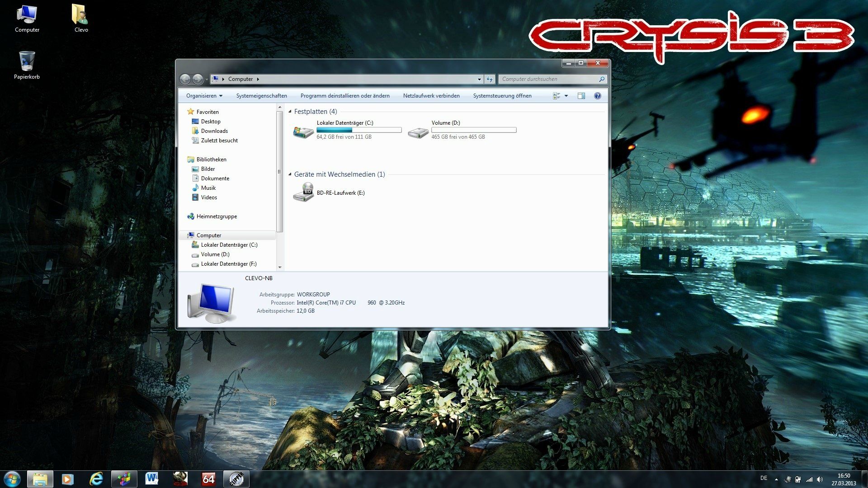Open the view options dropdown arrow
This screenshot has height=488, width=868.
point(566,96)
